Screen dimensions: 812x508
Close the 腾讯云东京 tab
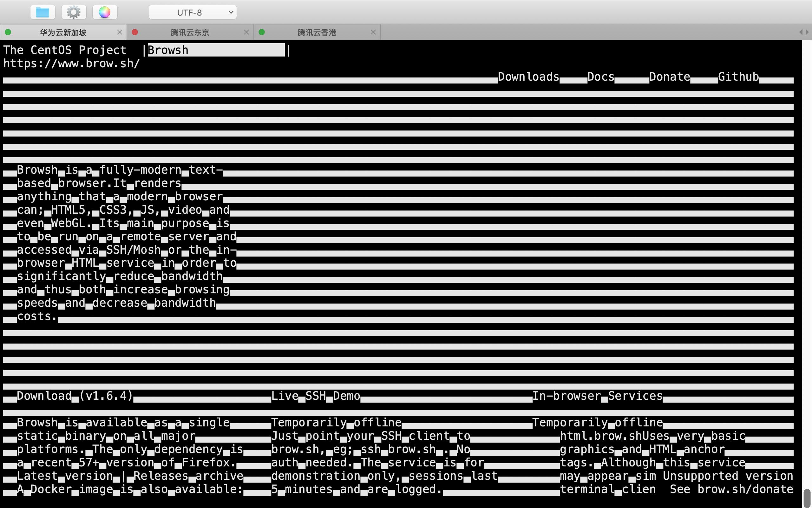(246, 32)
